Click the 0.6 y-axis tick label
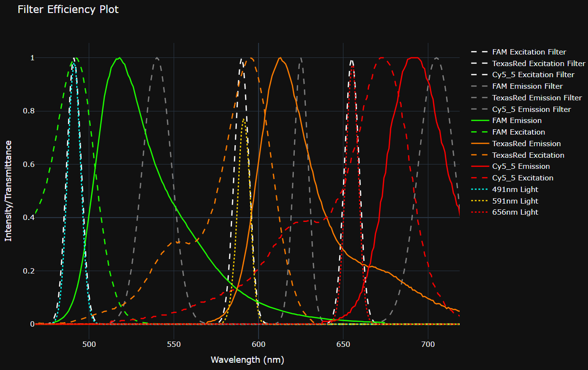Viewport: 588px width, 370px height. click(28, 164)
